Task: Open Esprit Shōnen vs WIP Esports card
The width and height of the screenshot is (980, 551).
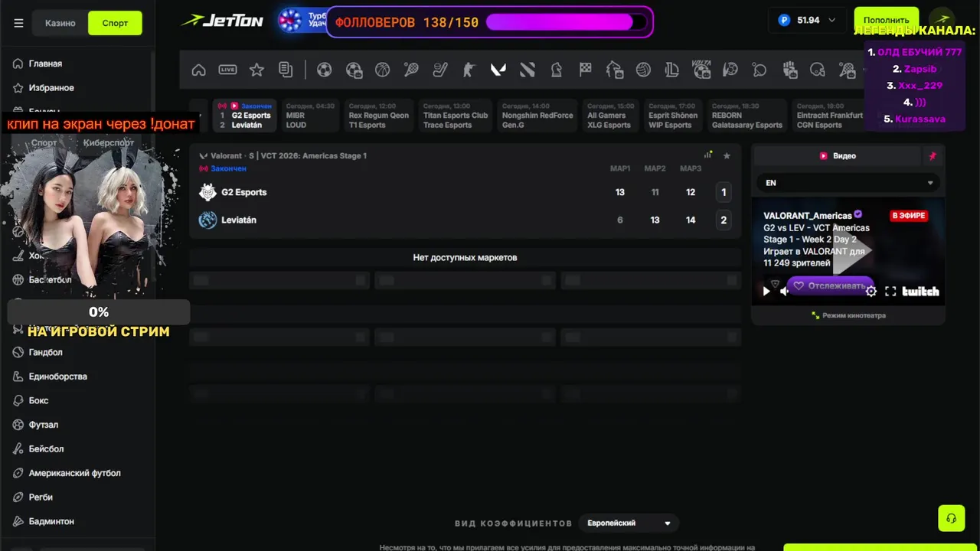Action: coord(673,116)
